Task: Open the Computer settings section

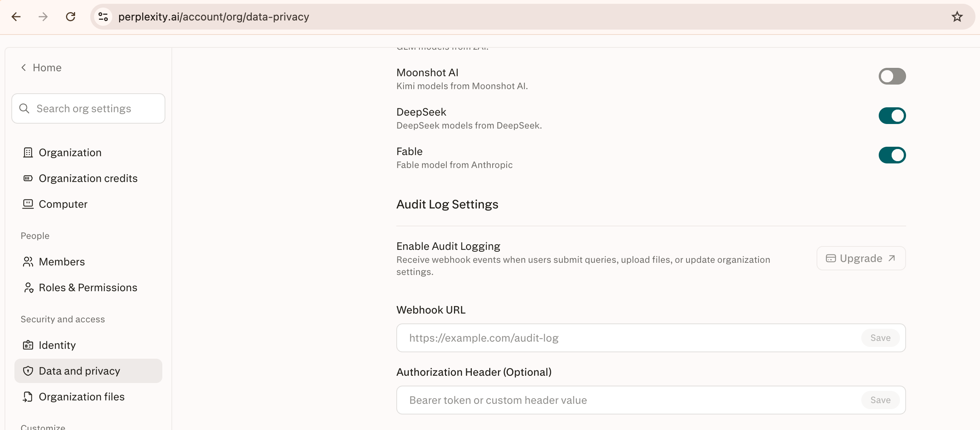Action: [x=88, y=204]
